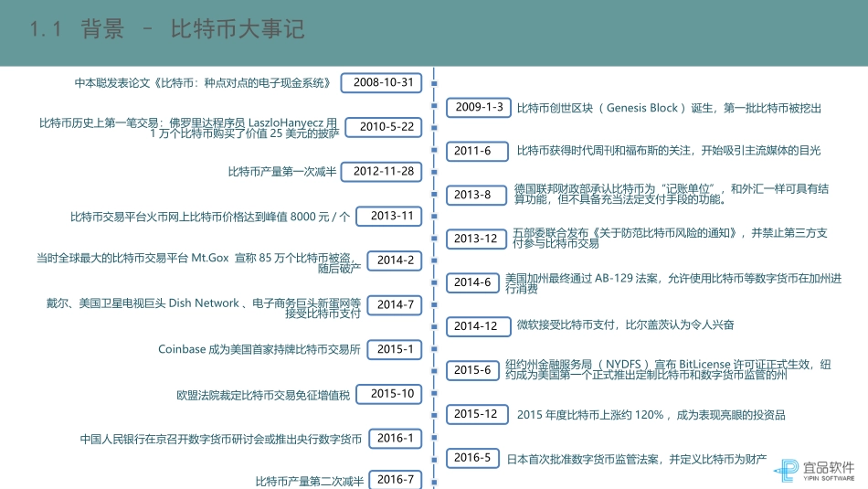Click the 宜品软件 logo icon
The height and width of the screenshot is (489, 868).
(x=787, y=471)
